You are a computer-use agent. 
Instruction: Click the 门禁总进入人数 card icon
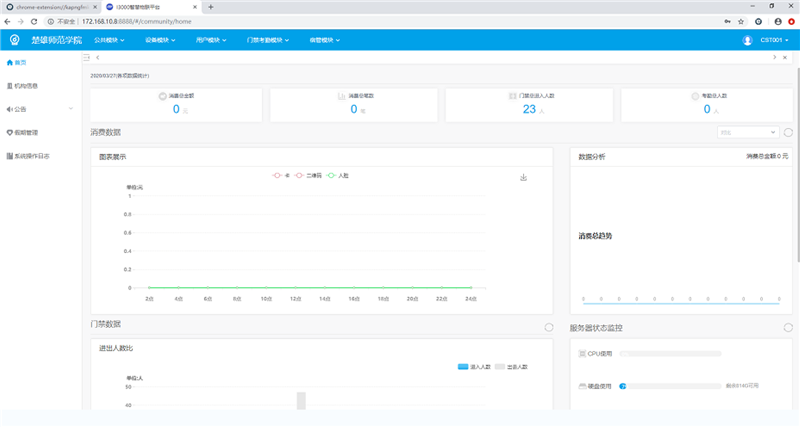[513, 96]
